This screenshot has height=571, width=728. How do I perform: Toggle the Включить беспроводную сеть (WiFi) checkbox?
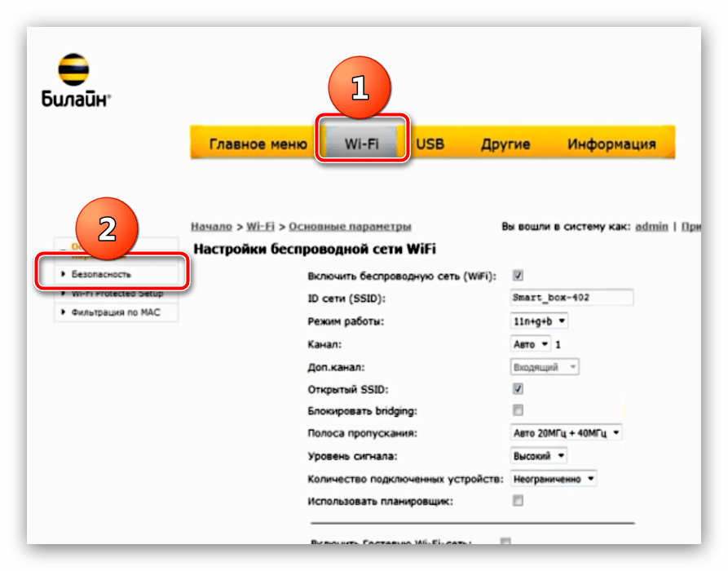pyautogui.click(x=518, y=276)
